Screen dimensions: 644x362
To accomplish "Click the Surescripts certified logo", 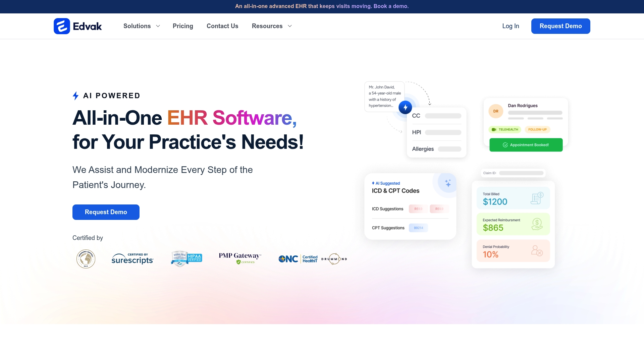I will coord(132,259).
